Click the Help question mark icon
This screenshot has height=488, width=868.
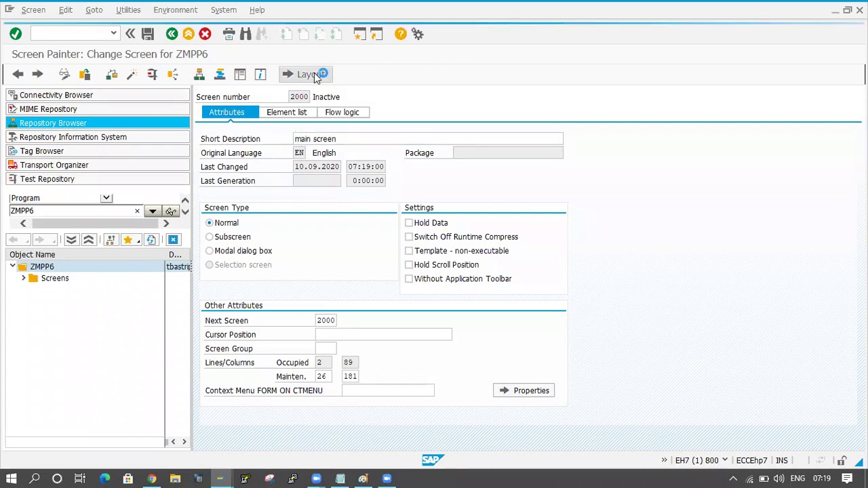pyautogui.click(x=401, y=34)
